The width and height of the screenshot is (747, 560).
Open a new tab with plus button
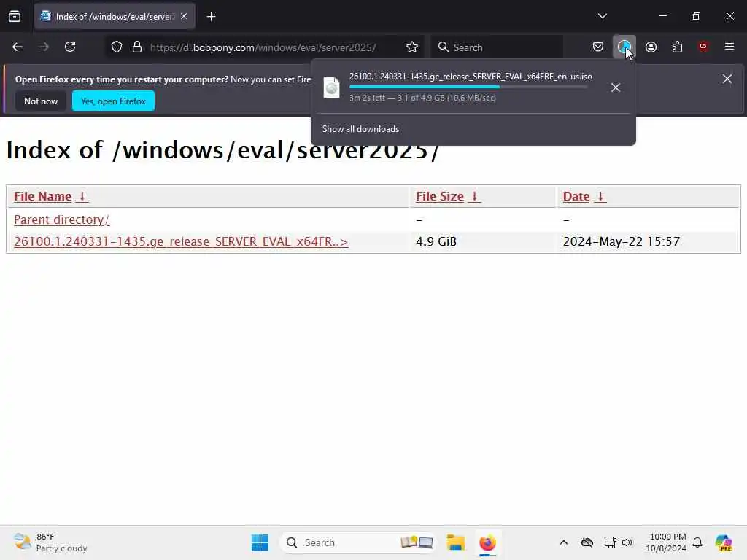[x=211, y=17]
